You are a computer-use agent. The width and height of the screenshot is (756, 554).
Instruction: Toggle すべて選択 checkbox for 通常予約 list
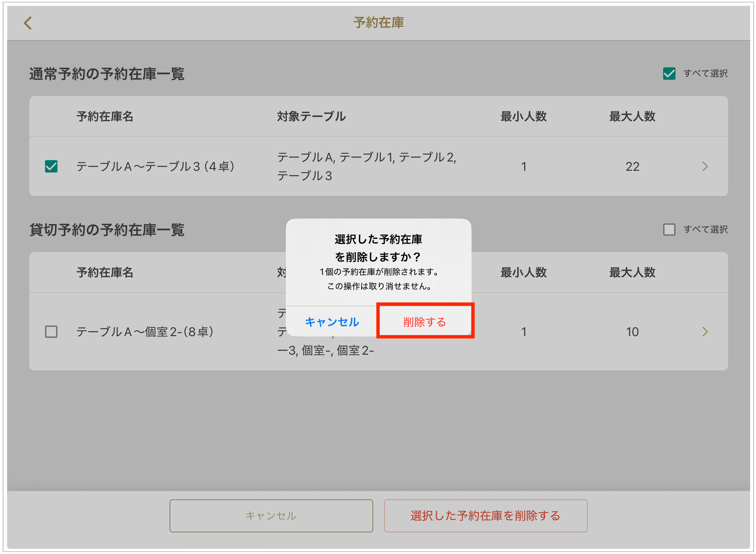coord(669,74)
